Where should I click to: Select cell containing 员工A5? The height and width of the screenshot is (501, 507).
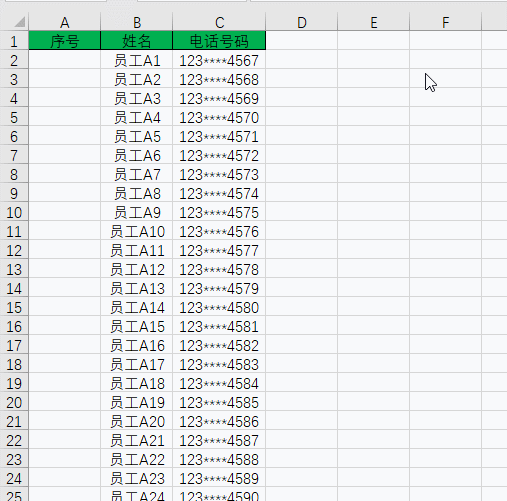pos(136,136)
